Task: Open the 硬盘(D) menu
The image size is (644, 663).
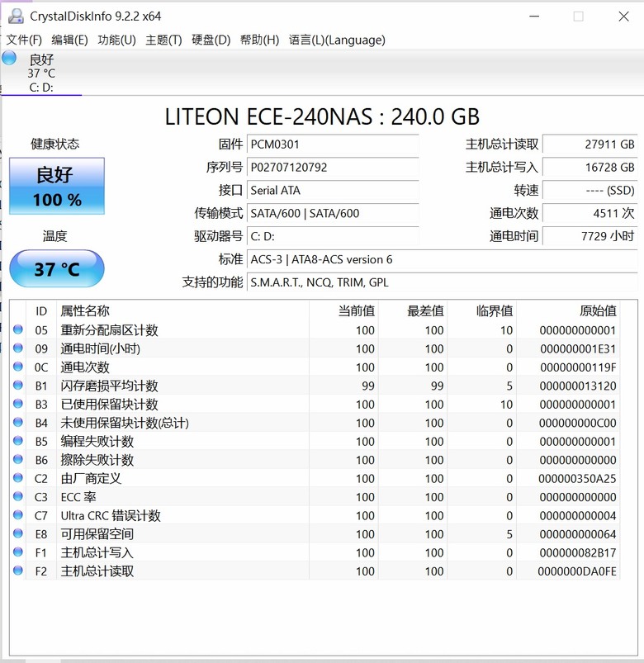Action: [211, 40]
